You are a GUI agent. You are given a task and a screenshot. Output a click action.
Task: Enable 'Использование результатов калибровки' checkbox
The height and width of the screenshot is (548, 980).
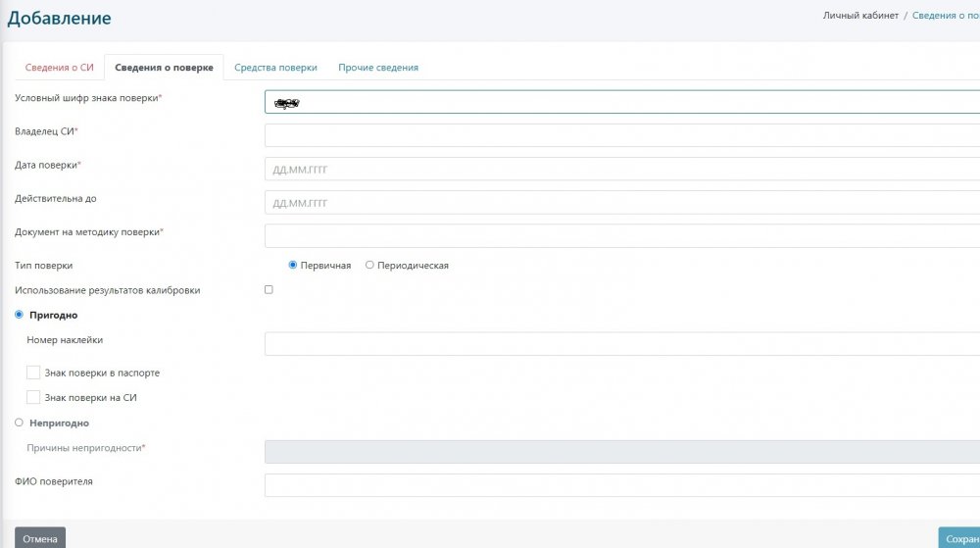coord(269,290)
